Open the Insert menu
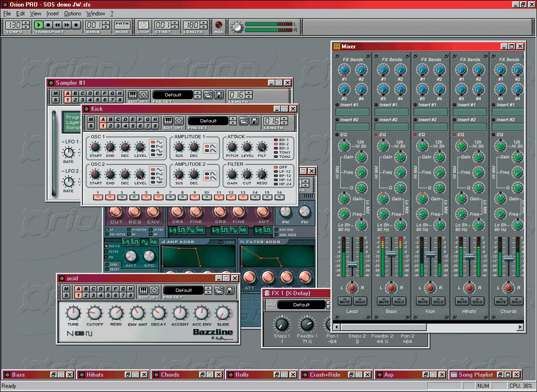537x392 pixels. (x=53, y=14)
